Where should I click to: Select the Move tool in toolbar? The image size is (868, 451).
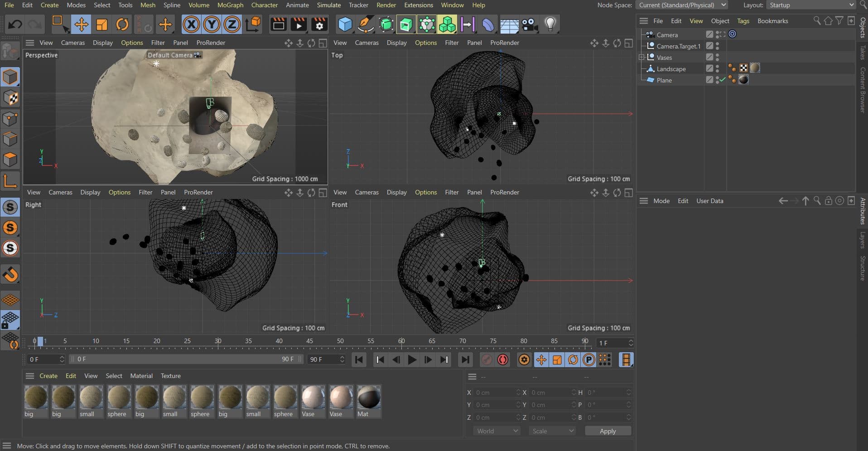(x=81, y=24)
